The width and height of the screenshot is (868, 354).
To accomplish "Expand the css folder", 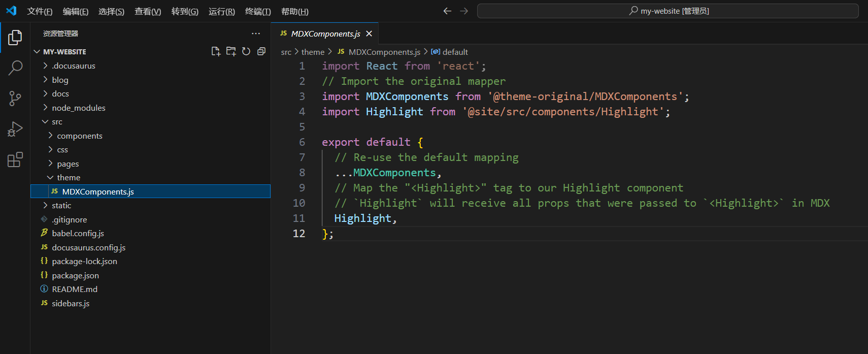I will [50, 150].
